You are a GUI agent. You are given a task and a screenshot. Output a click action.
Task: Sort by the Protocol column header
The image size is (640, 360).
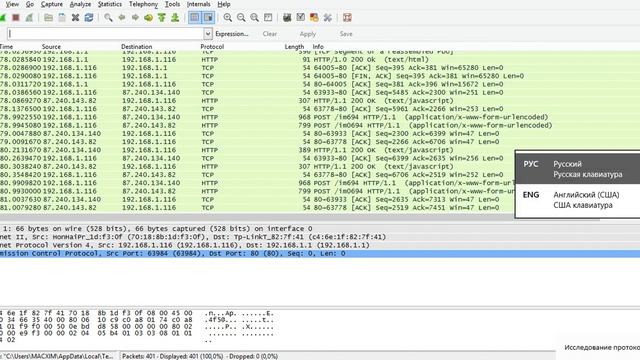[212, 47]
